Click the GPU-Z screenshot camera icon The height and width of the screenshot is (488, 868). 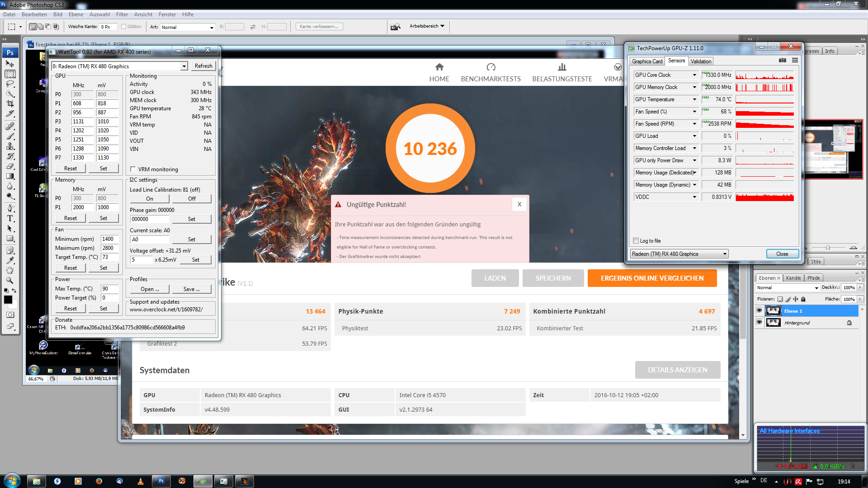783,60
